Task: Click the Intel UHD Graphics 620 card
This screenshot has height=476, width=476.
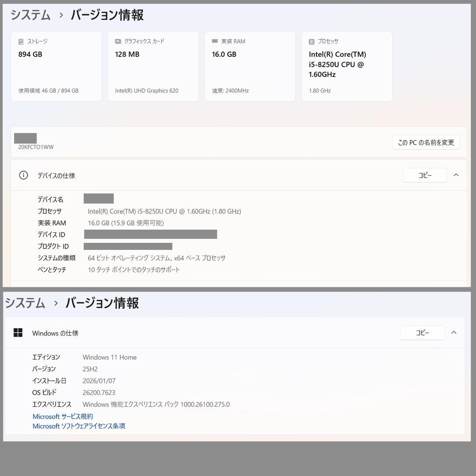Action: (x=153, y=66)
